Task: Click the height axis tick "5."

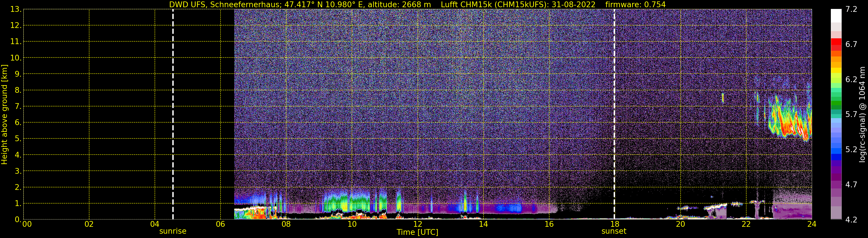Action: pyautogui.click(x=18, y=139)
